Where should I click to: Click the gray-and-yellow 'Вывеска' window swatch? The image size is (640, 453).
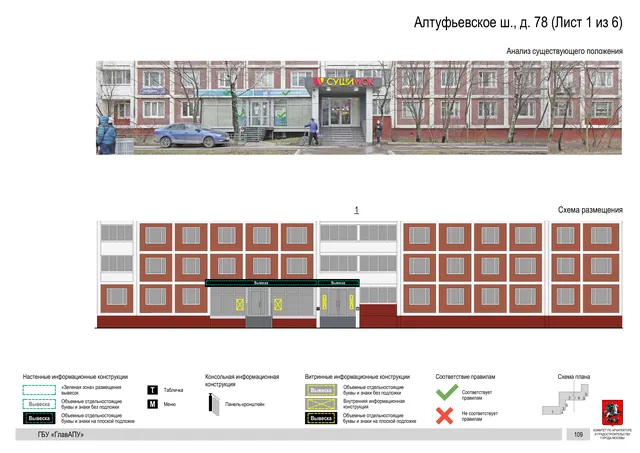click(x=321, y=390)
